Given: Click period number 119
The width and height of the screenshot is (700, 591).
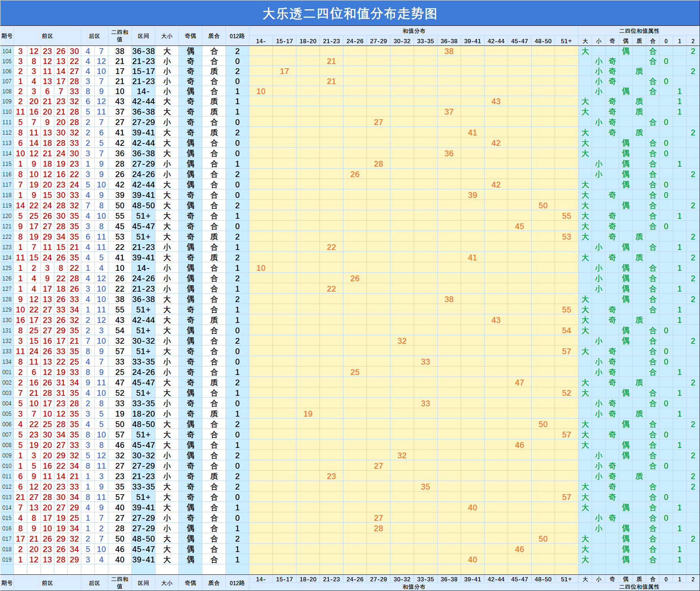Looking at the screenshot, I should [7, 206].
